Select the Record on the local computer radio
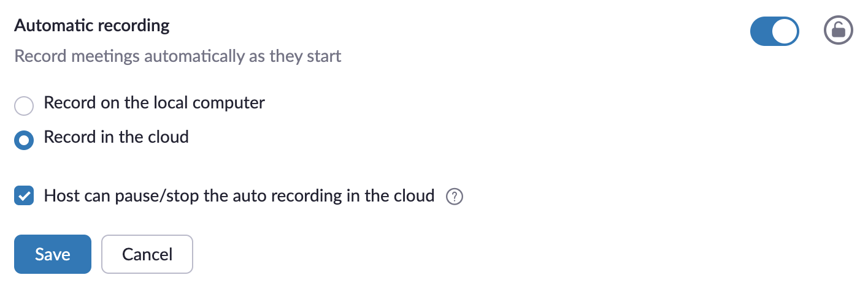This screenshot has height=283, width=868. (24, 106)
